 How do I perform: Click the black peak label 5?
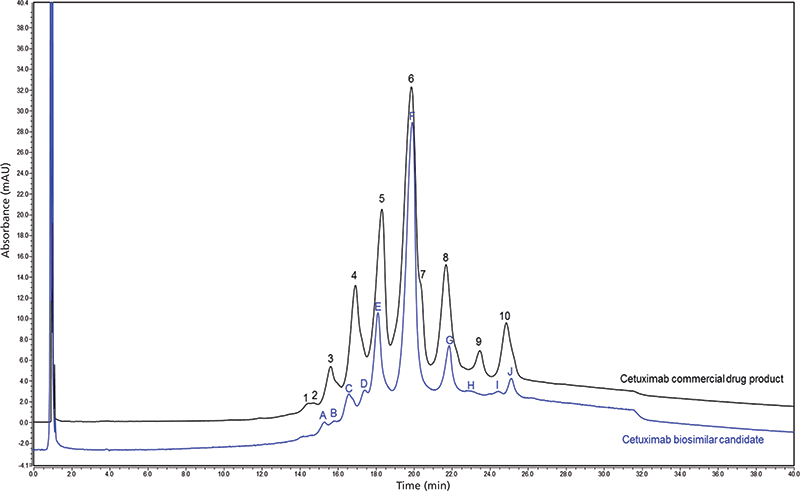coord(382,199)
